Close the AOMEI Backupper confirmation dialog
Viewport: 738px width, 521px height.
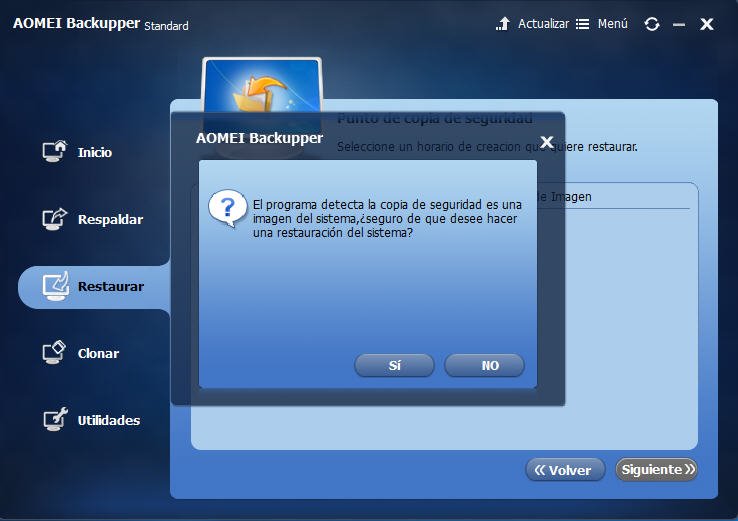point(546,142)
